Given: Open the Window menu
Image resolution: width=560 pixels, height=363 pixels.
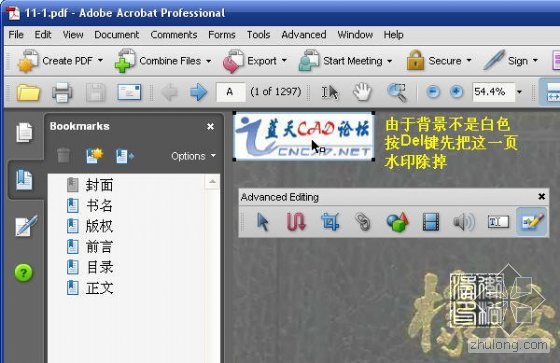Looking at the screenshot, I should [355, 35].
